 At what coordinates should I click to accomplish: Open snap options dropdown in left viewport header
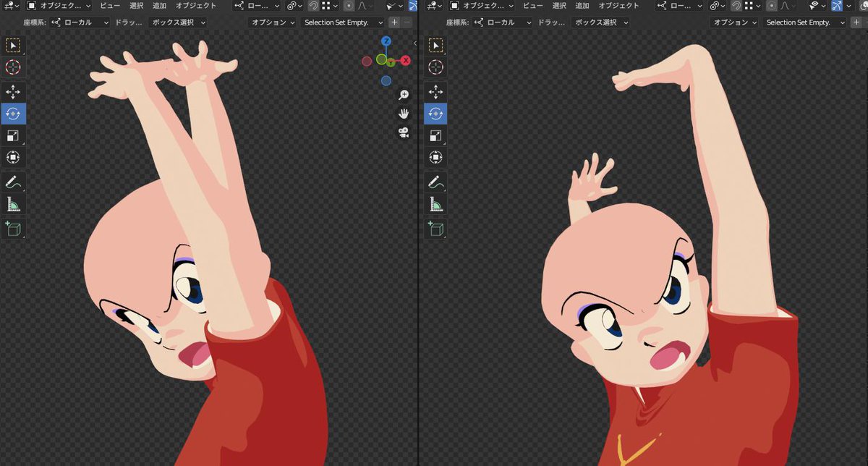coord(329,6)
